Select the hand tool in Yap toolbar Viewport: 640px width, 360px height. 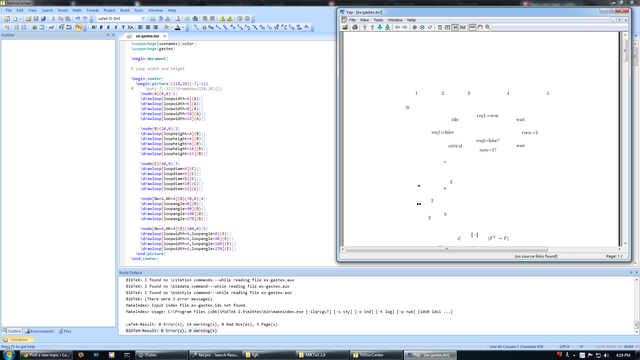click(x=480, y=27)
